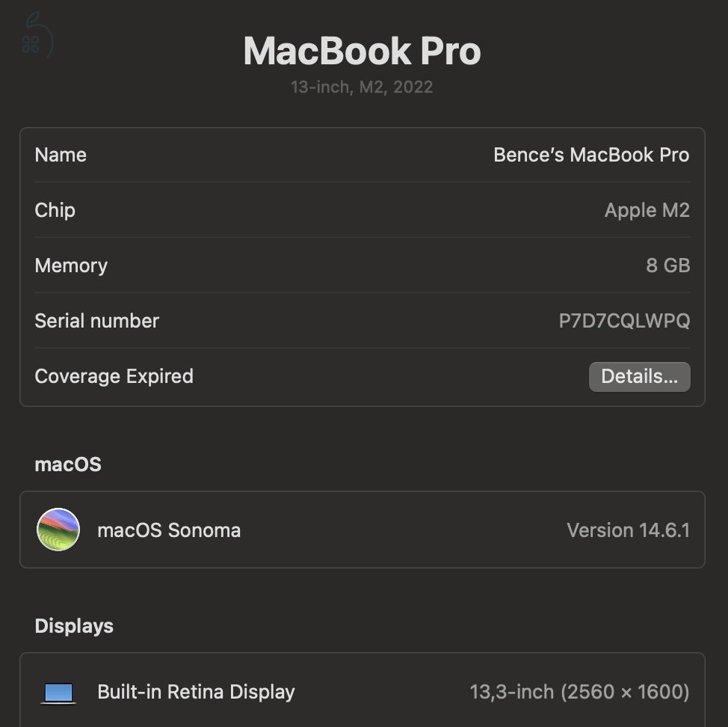Select the Built-in Retina Display label
This screenshot has width=728, height=727.
(196, 692)
